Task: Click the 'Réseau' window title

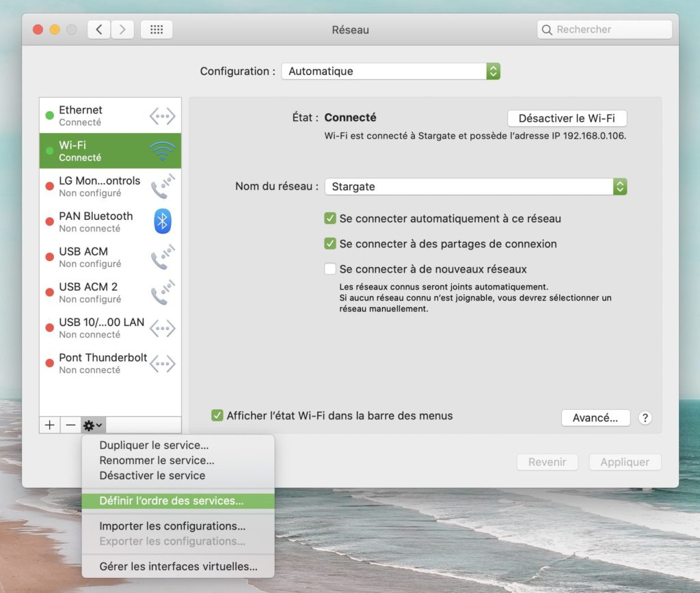Action: coord(351,30)
